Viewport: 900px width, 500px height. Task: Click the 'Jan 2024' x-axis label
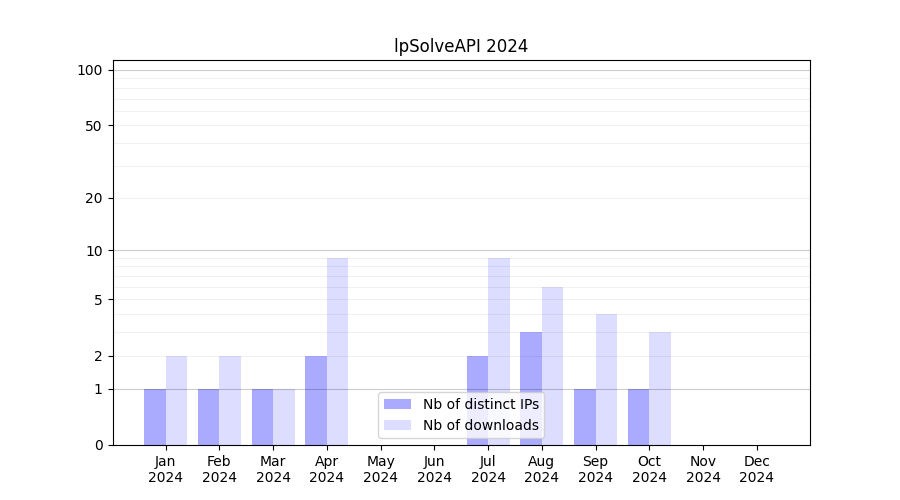166,469
